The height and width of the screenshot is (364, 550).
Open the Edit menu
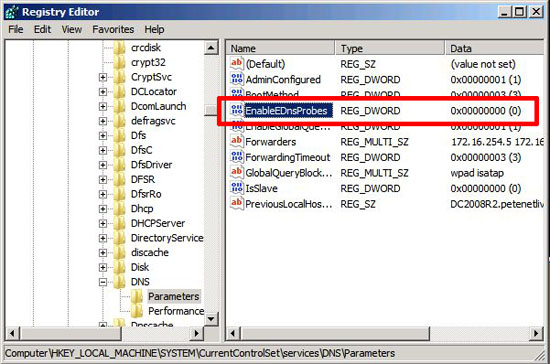pyautogui.click(x=42, y=29)
